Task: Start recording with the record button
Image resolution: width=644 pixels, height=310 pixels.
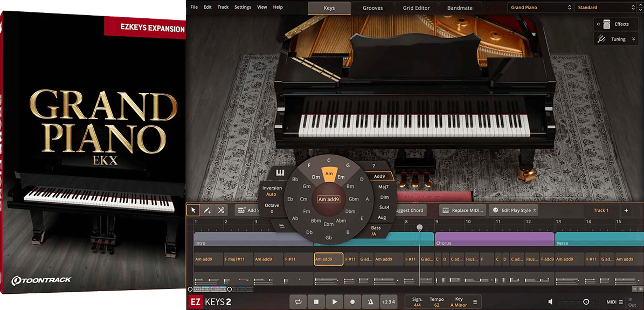Action: click(352, 302)
